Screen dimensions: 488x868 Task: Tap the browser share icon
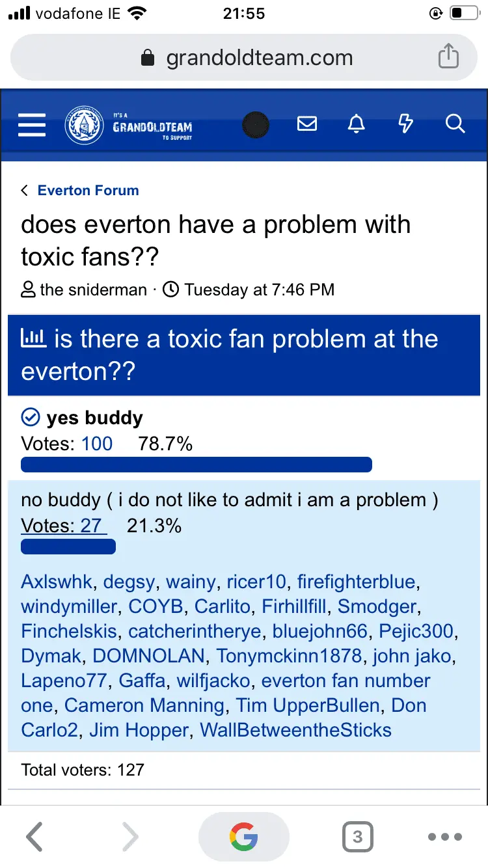click(448, 57)
